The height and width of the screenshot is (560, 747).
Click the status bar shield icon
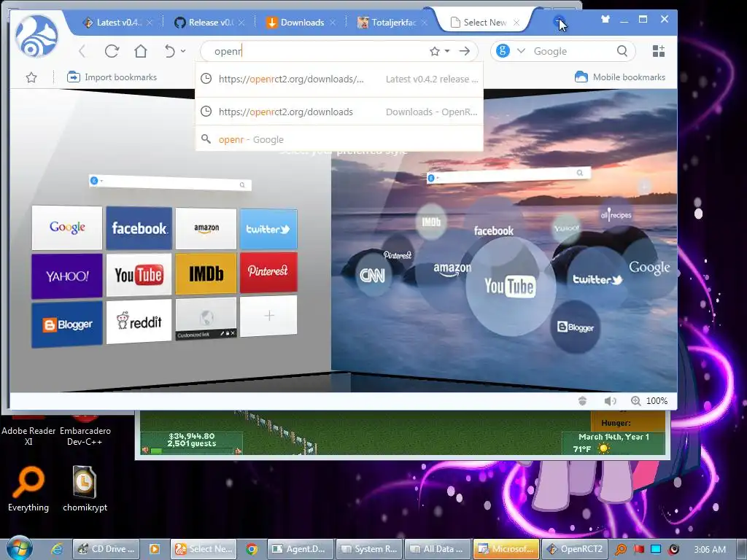tap(582, 401)
